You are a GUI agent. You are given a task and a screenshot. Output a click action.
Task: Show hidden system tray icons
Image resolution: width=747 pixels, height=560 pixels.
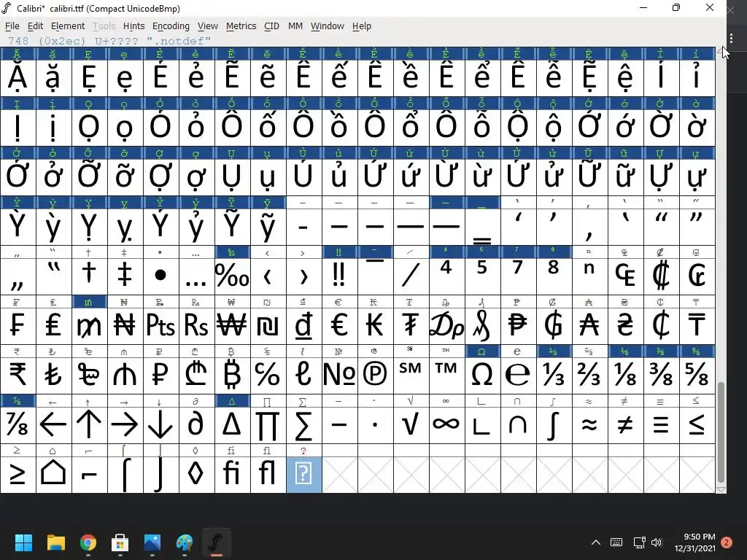point(596,542)
